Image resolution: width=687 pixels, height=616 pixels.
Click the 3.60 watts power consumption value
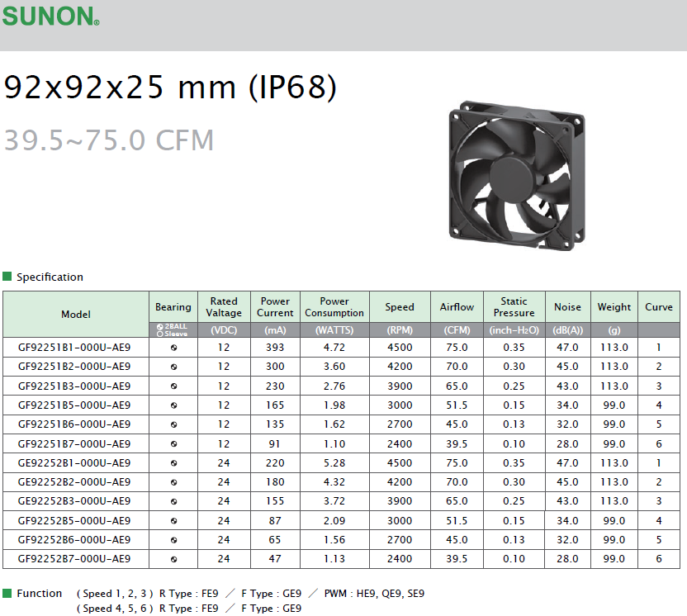click(334, 367)
